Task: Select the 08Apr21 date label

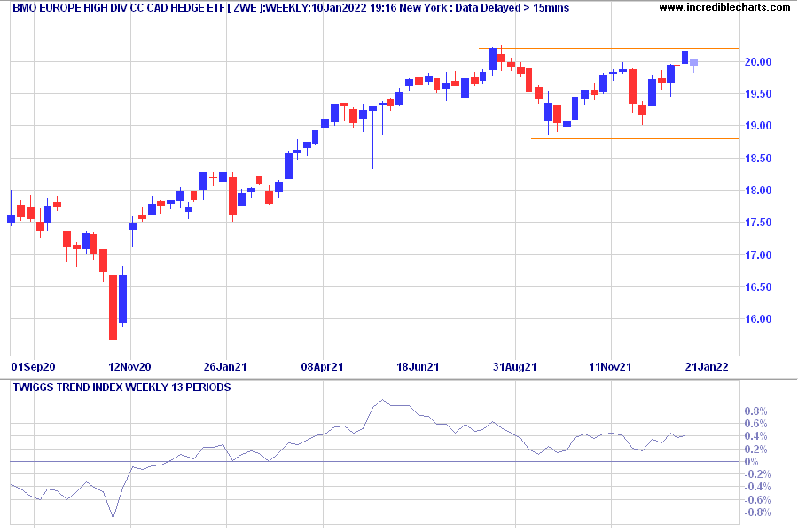Action: tap(322, 367)
